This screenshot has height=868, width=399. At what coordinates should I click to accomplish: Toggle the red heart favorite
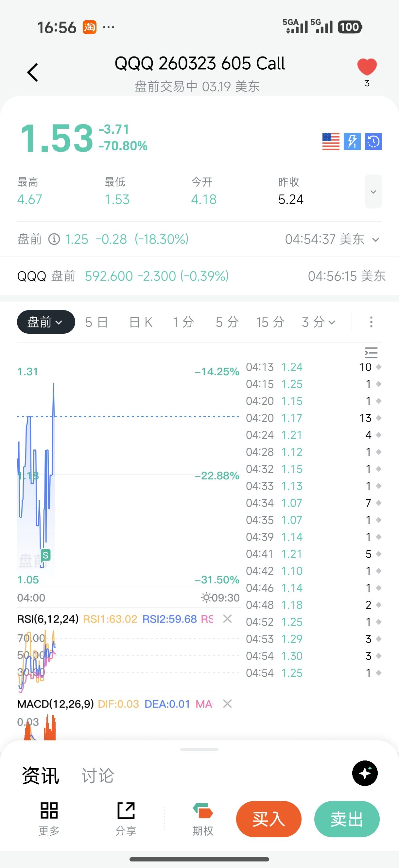(367, 67)
